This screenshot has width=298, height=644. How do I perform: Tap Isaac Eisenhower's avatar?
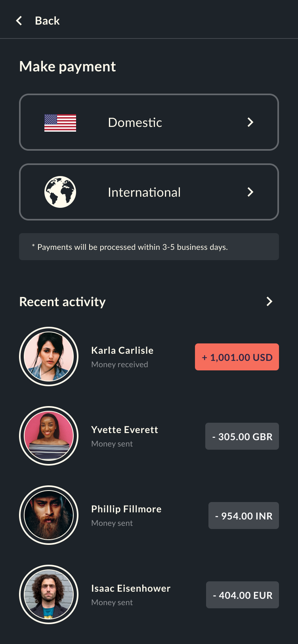tap(49, 594)
